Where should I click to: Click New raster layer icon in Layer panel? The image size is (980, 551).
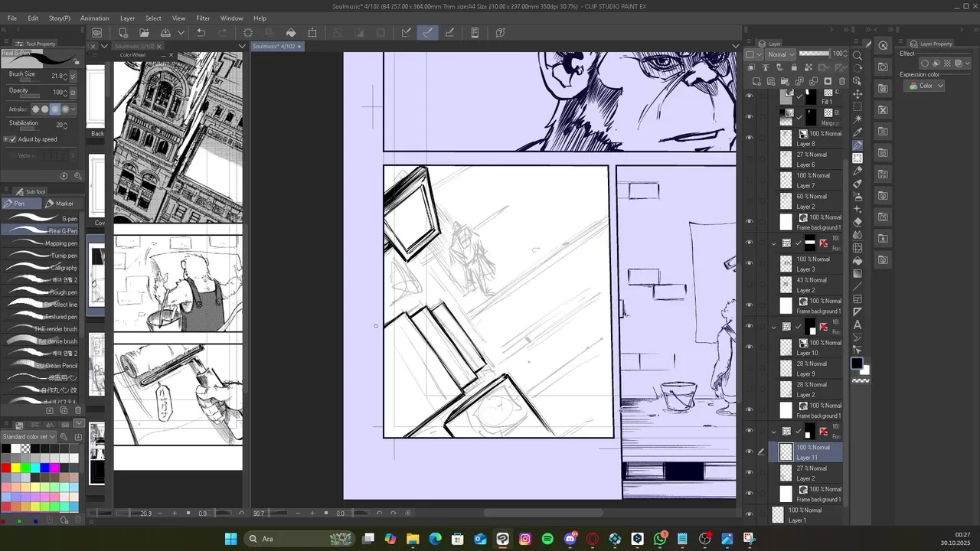[x=756, y=81]
